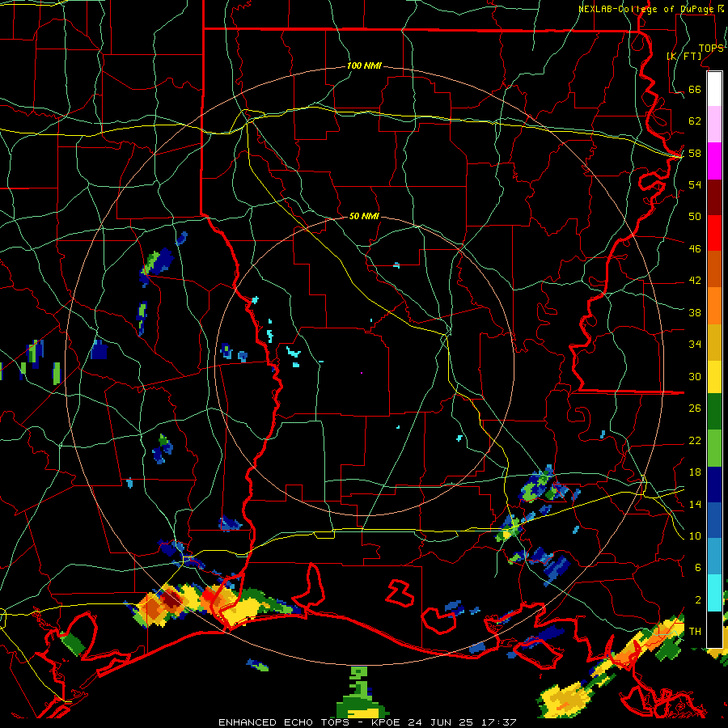Click the light pink legend swatch
This screenshot has height=728, width=728.
coord(714,125)
